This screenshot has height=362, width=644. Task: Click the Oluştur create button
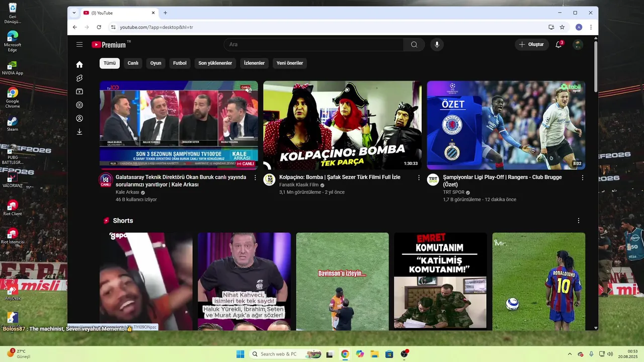(x=532, y=45)
